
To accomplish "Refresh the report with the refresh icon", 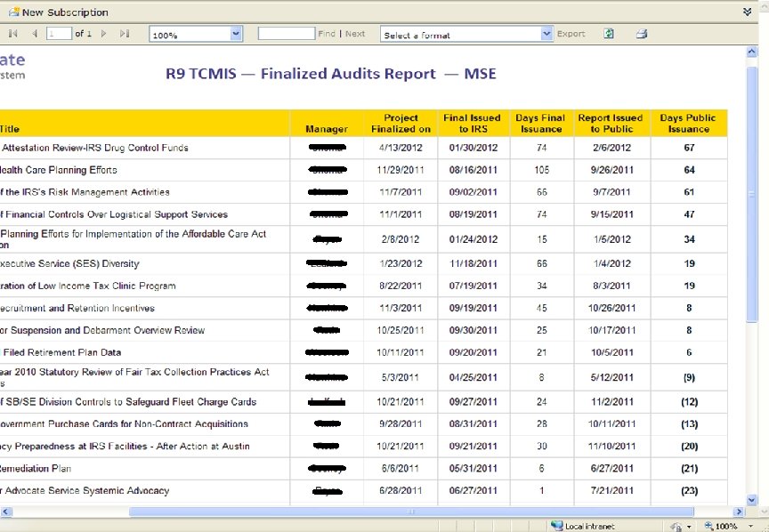I will point(609,33).
